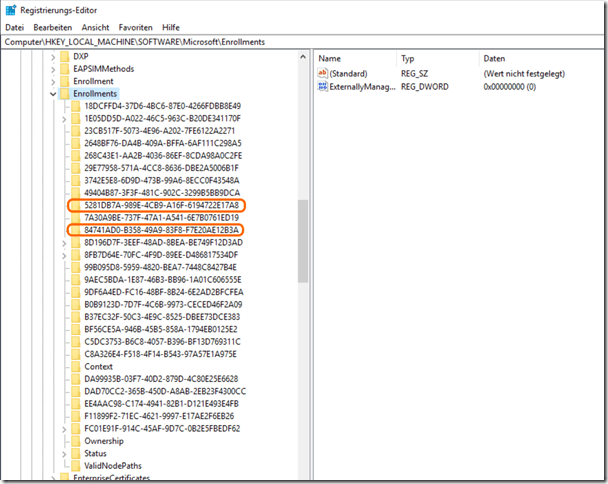Open the Datei menu

click(x=15, y=27)
